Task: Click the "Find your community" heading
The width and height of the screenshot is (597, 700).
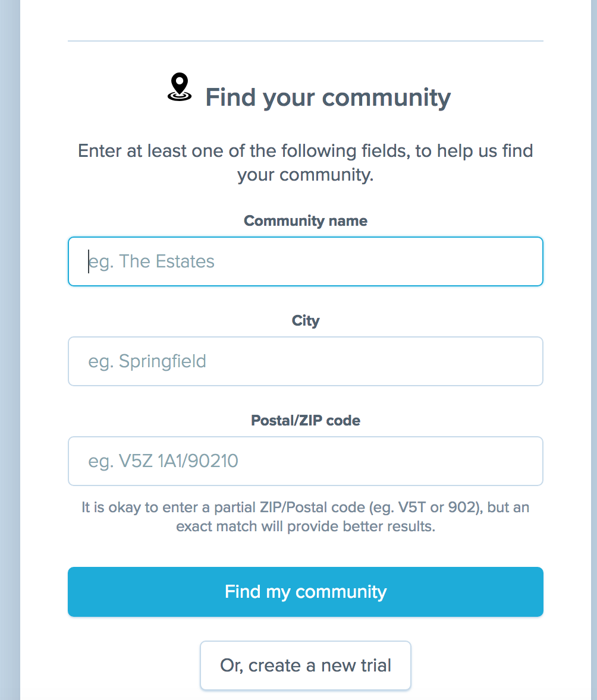Action: coord(328,97)
